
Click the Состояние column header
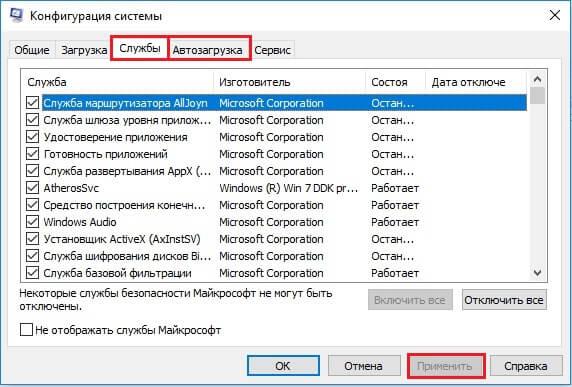[x=396, y=82]
